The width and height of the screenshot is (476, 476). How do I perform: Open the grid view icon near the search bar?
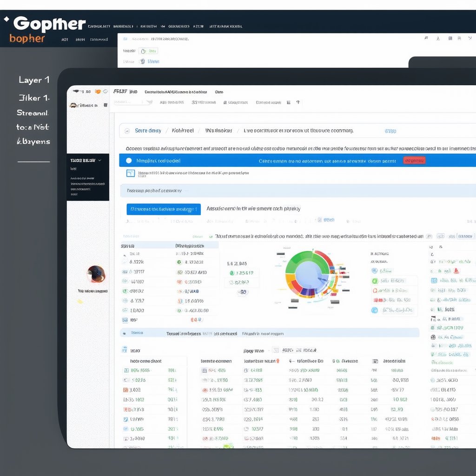[288, 102]
